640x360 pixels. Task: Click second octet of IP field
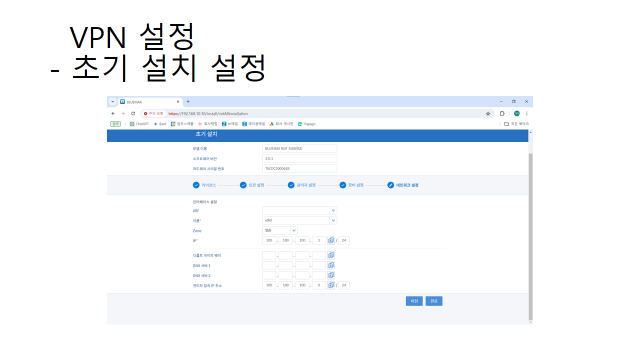286,240
